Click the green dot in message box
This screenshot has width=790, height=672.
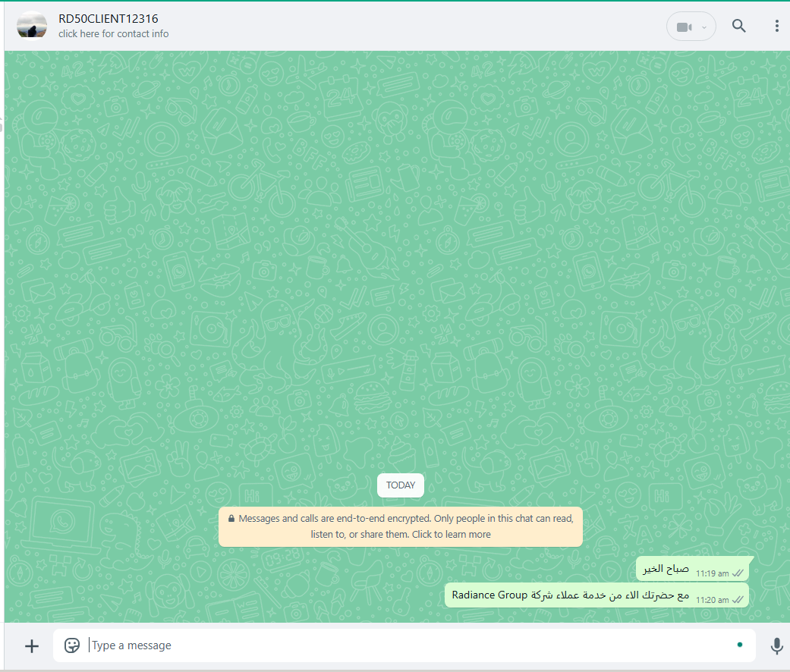tap(740, 645)
